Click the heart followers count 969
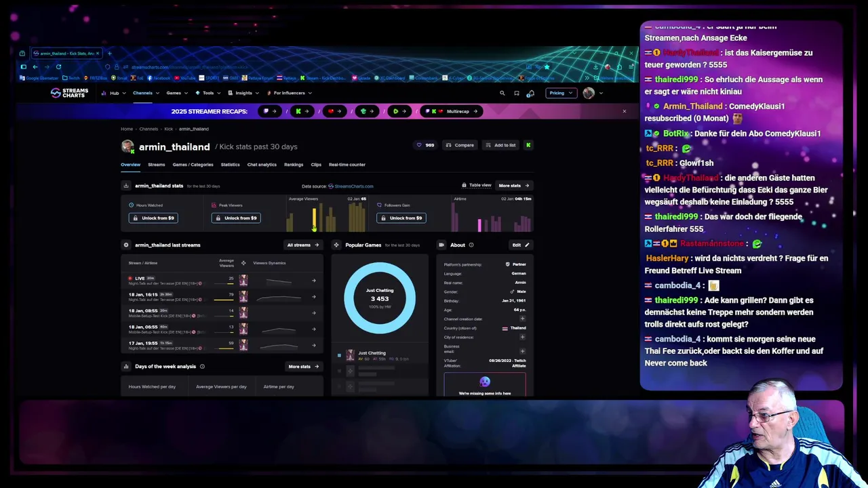 point(425,145)
